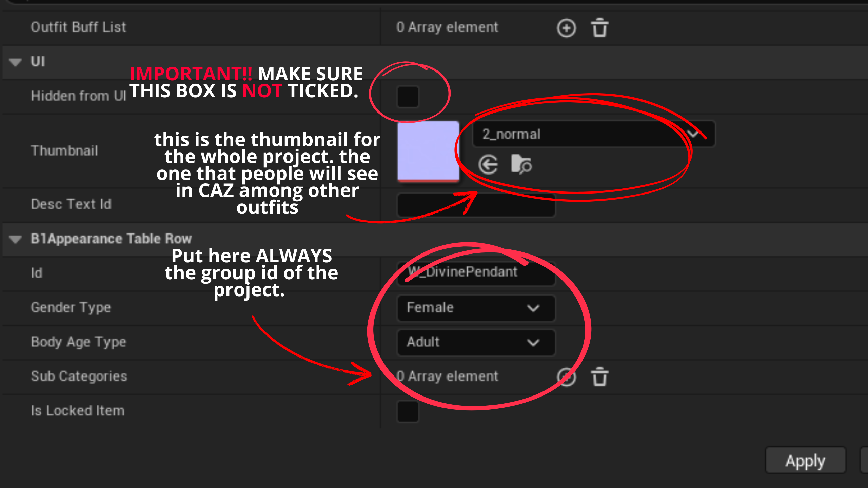The width and height of the screenshot is (868, 488).
Task: Open the Body Age Type Adult dropdown
Action: (476, 342)
